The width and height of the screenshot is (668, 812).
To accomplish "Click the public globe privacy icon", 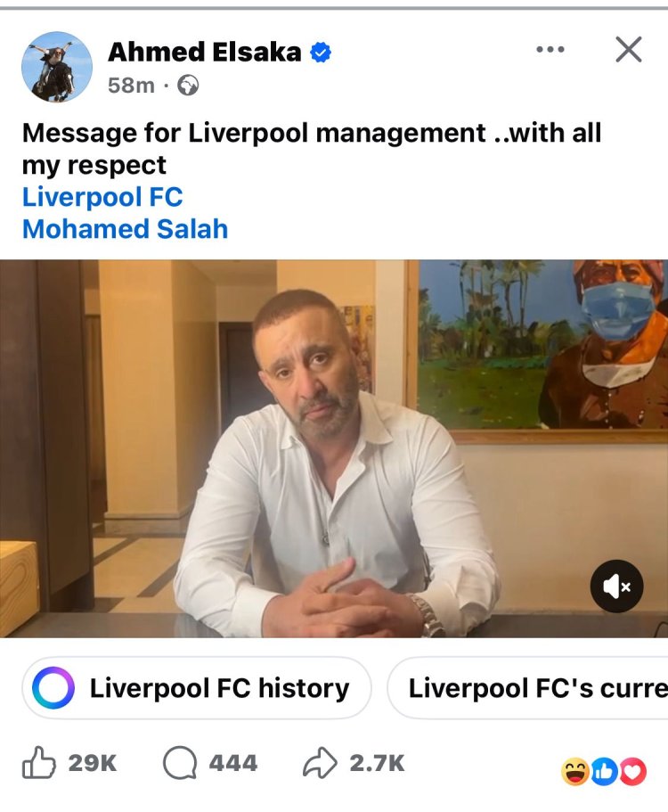I will click(188, 86).
